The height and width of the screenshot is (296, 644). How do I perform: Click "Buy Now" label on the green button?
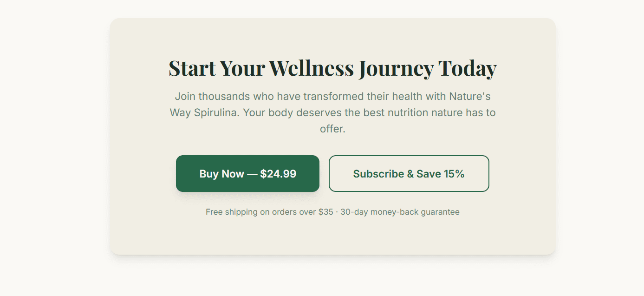(221, 174)
